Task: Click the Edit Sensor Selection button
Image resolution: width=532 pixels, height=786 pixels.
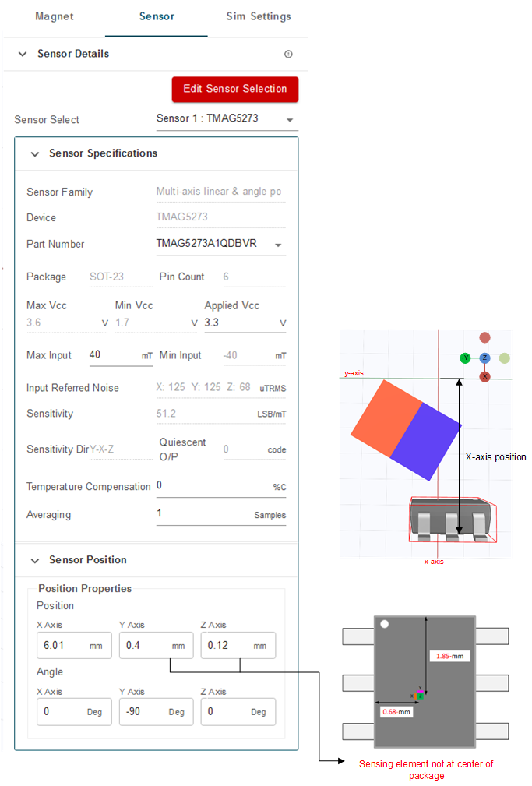Action: click(234, 89)
